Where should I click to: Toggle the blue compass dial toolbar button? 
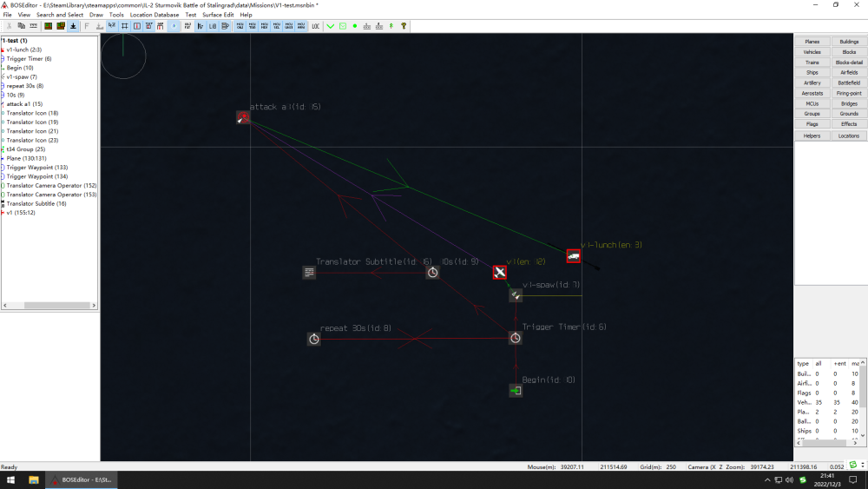click(x=174, y=26)
